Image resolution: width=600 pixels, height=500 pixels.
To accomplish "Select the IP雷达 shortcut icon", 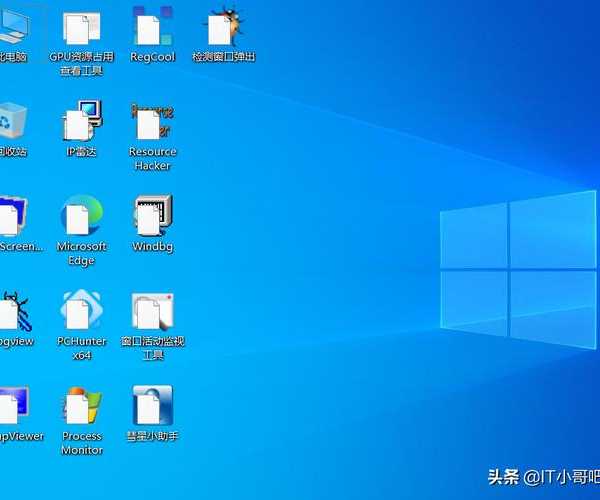I will pyautogui.click(x=81, y=122).
